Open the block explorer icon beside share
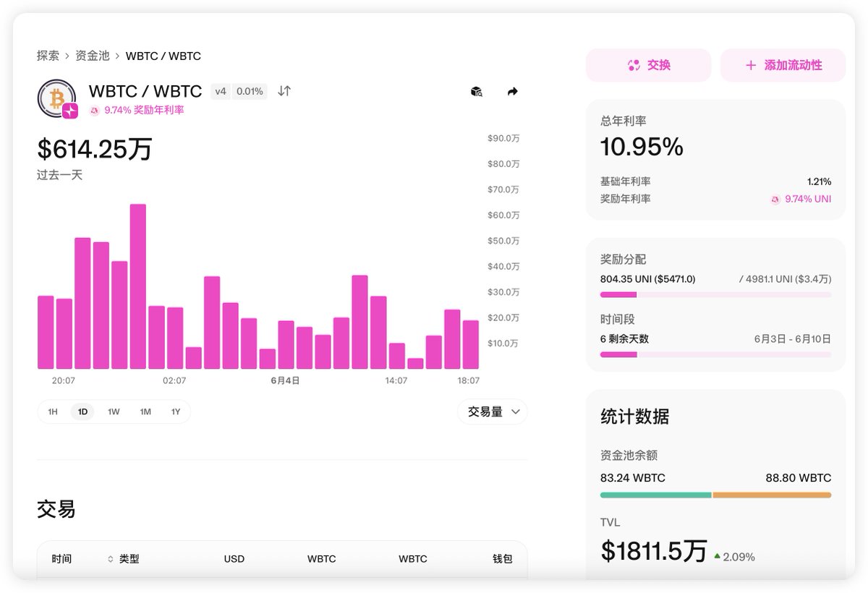Viewport: 868px width, 593px height. click(476, 92)
